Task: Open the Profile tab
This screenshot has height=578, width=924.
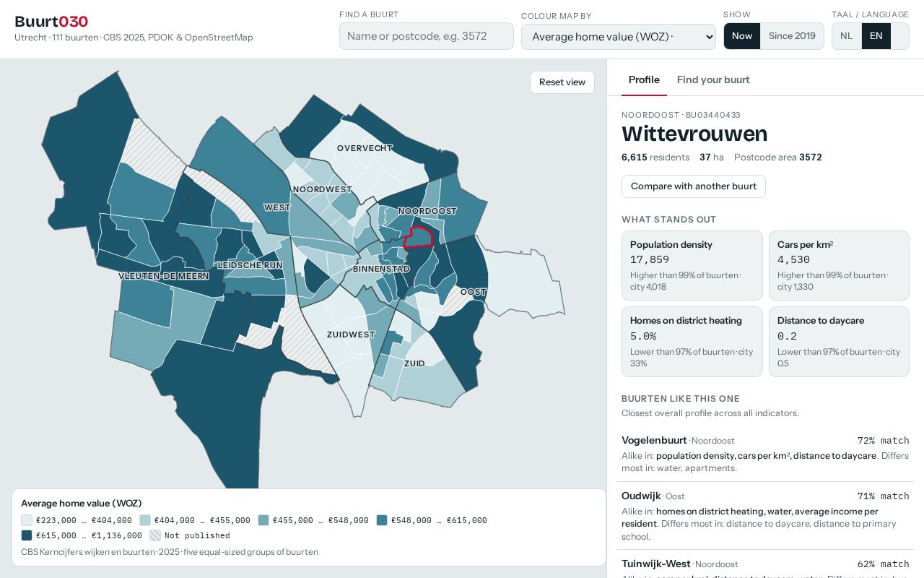Action: coord(644,79)
